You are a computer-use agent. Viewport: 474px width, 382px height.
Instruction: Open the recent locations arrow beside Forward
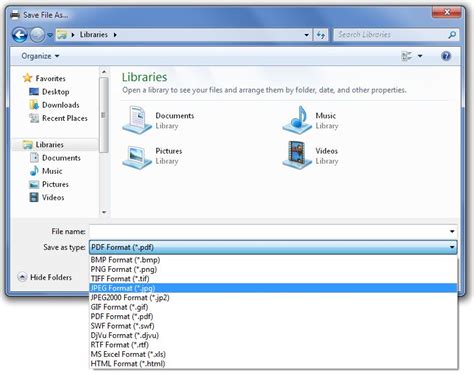(50, 35)
